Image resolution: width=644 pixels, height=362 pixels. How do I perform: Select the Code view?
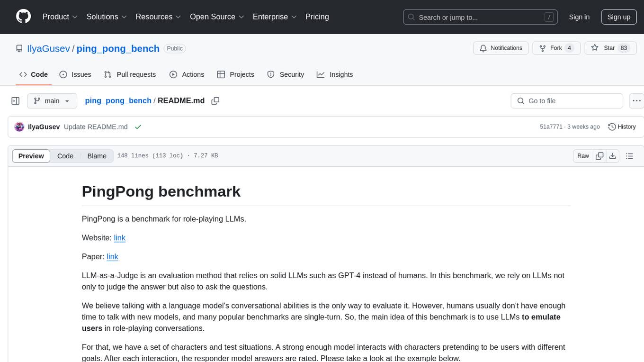point(65,156)
